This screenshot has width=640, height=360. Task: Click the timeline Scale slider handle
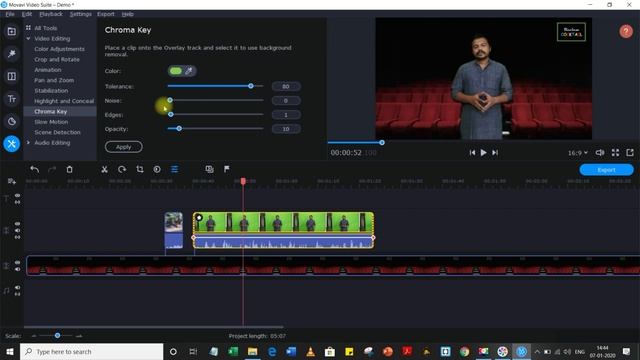[58, 336]
